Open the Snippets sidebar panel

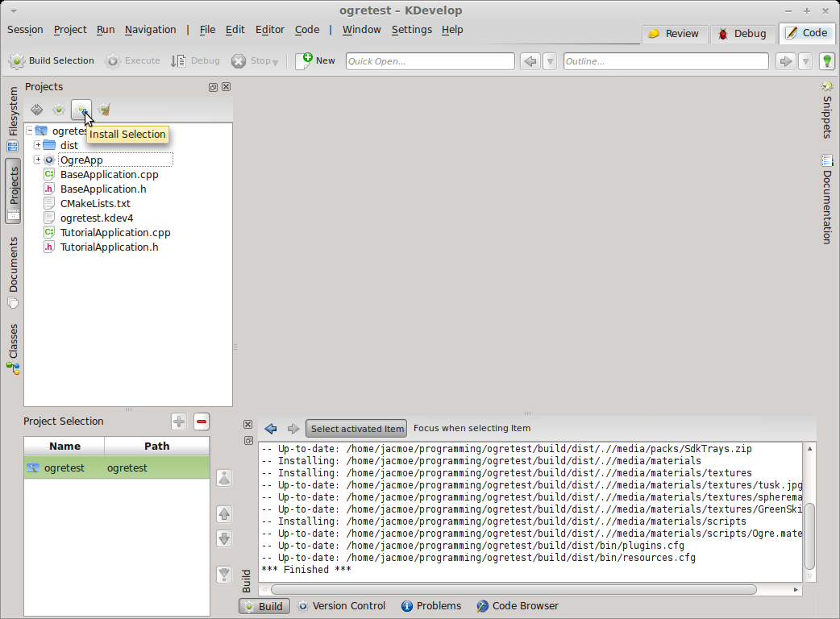827,110
